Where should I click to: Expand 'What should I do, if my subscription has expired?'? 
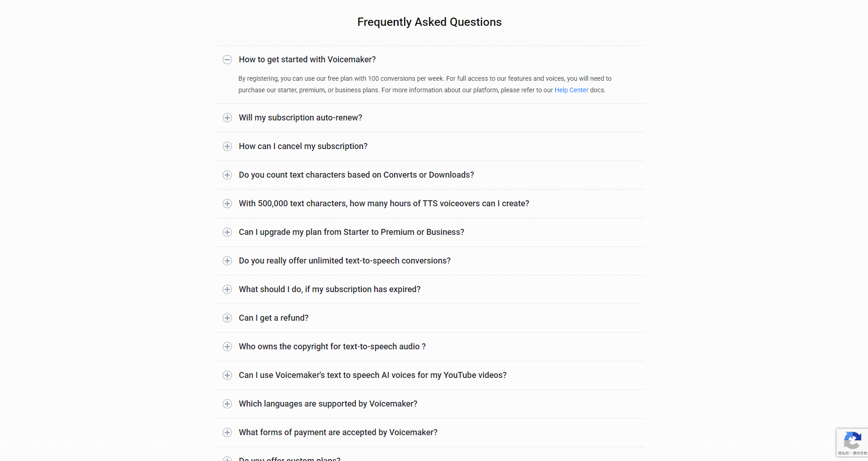click(329, 289)
